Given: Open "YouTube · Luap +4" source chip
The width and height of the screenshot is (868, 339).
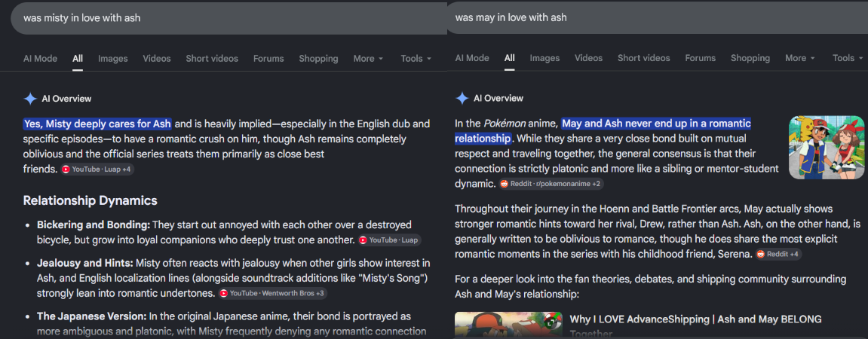Looking at the screenshot, I should (x=97, y=169).
